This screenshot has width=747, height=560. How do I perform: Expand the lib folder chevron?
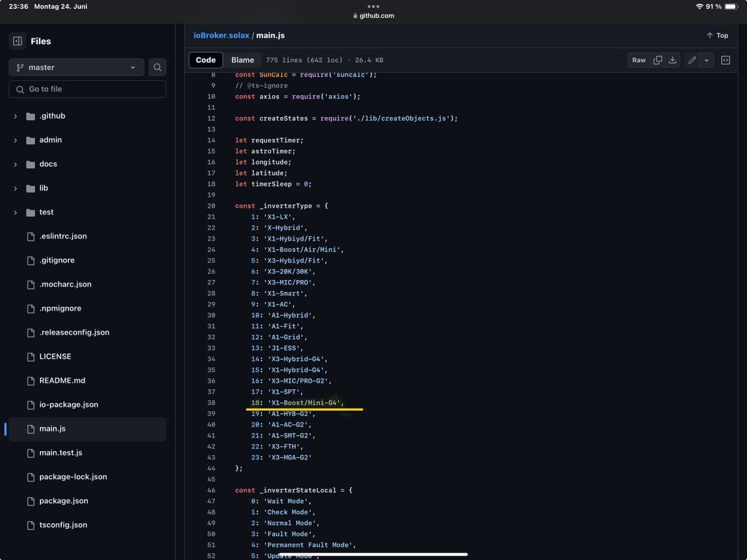click(x=16, y=188)
